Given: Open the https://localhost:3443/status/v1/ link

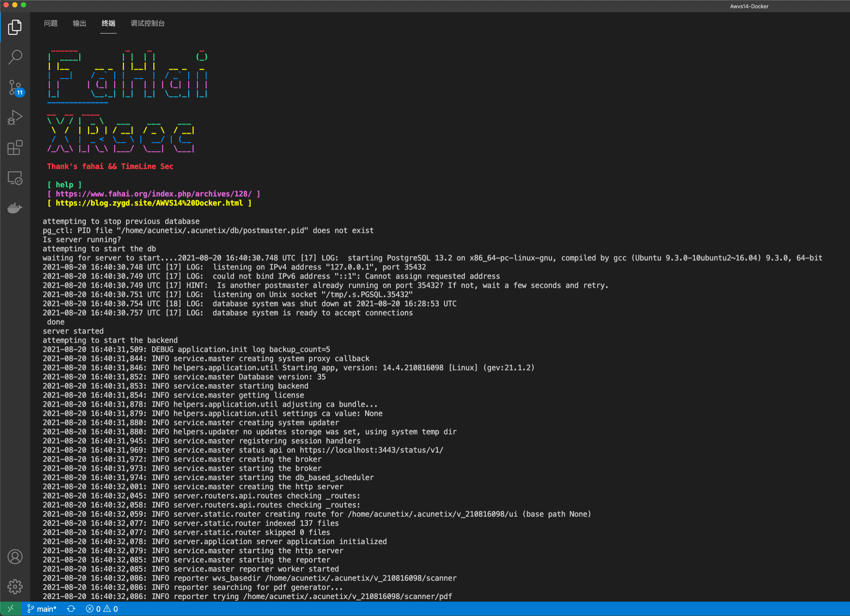Looking at the screenshot, I should [371, 450].
